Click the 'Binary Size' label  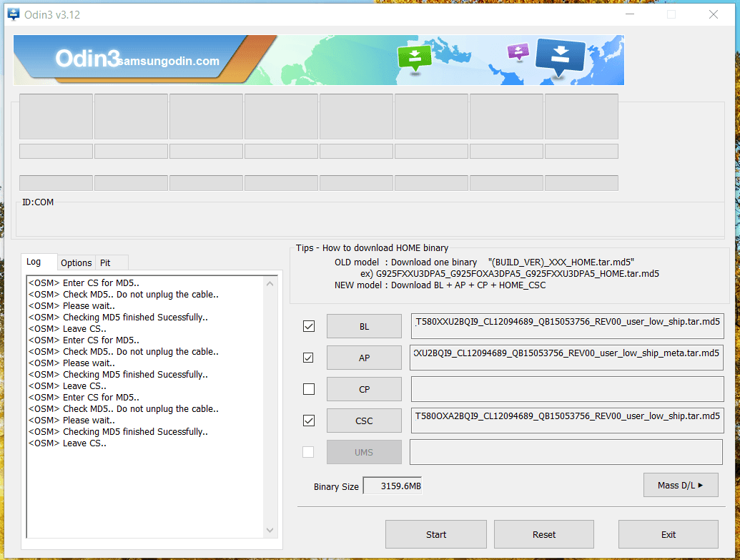tap(336, 487)
